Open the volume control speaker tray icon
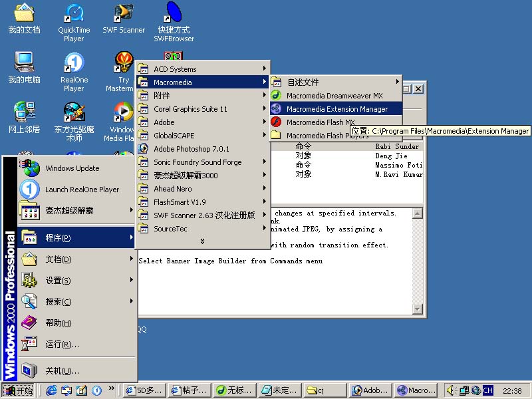This screenshot has width=532, height=399. (x=451, y=390)
